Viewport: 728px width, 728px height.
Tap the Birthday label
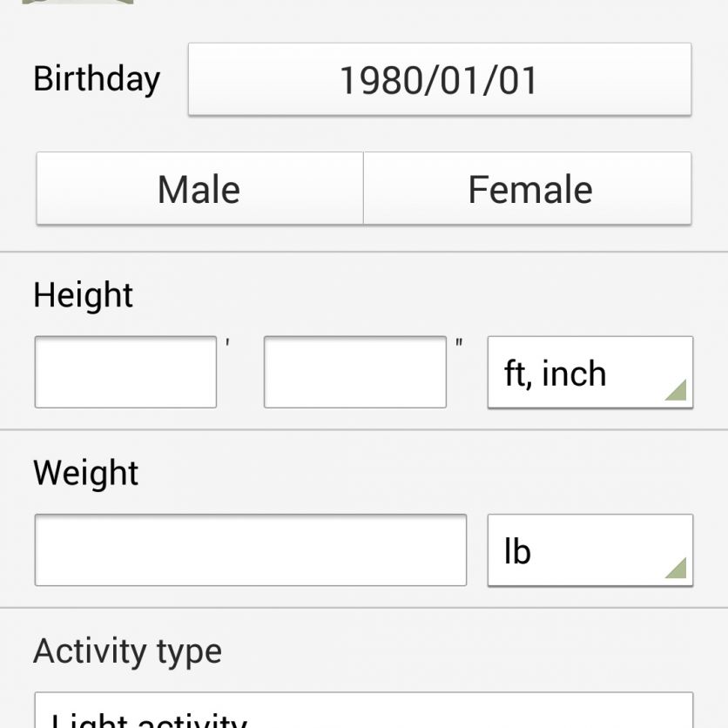[x=97, y=78]
